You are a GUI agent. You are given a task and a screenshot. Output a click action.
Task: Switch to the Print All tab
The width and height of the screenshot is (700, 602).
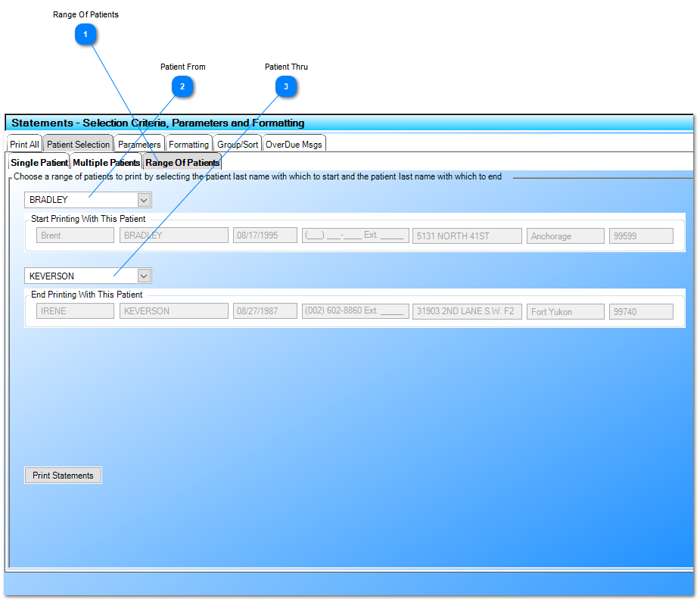coord(23,143)
